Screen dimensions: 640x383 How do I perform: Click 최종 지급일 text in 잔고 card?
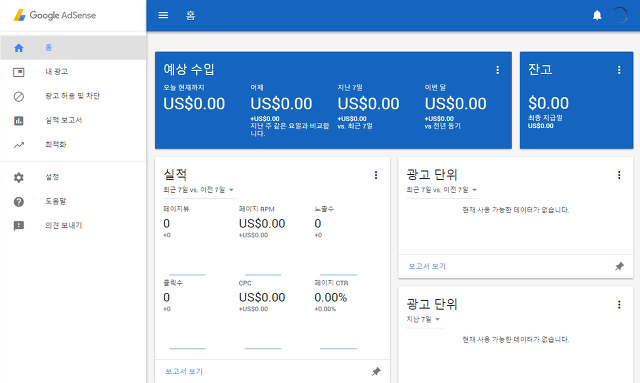click(545, 118)
